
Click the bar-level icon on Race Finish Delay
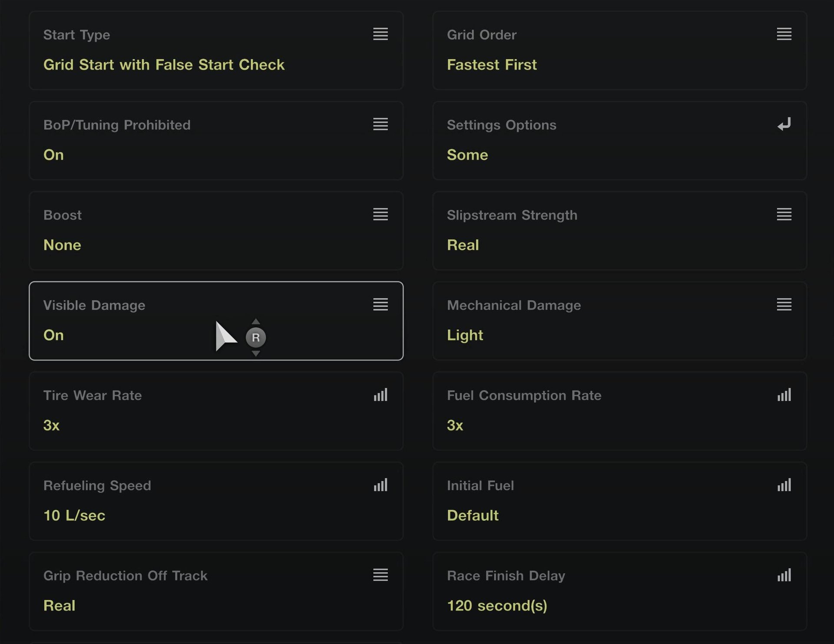click(x=784, y=575)
